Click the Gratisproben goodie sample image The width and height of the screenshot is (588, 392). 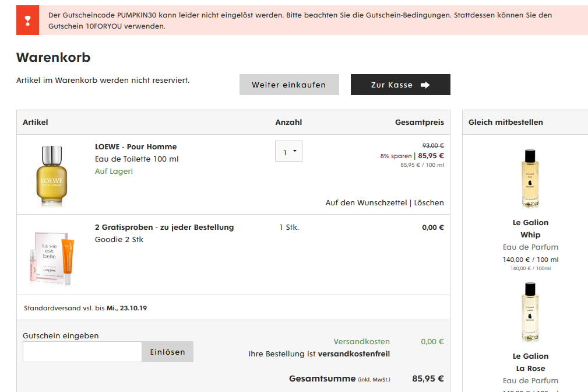[x=52, y=258]
